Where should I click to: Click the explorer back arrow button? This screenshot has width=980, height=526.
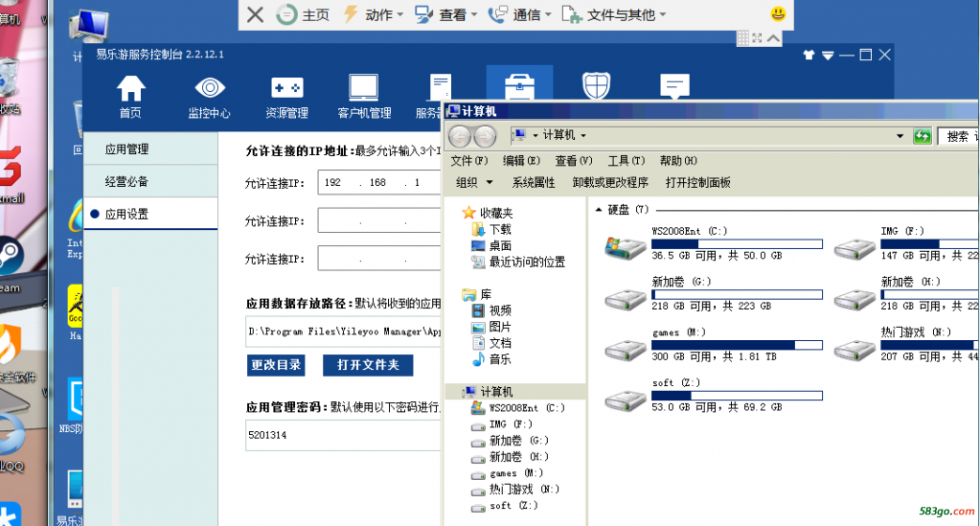[x=461, y=136]
